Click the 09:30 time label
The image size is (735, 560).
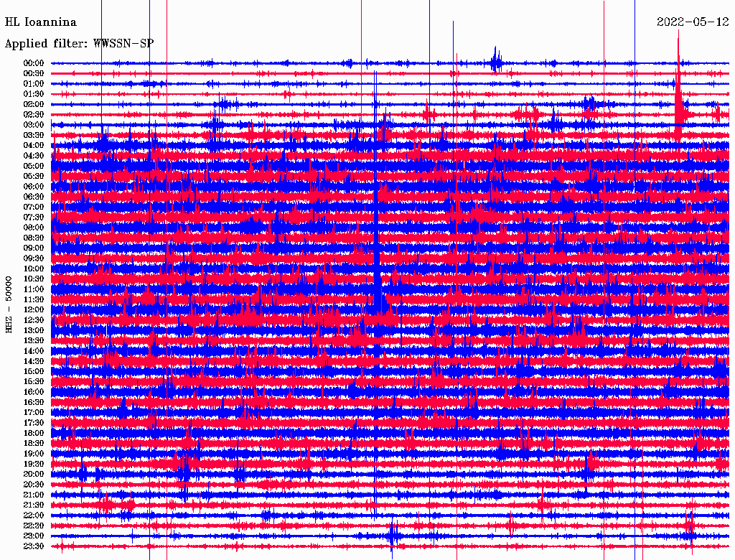34,258
